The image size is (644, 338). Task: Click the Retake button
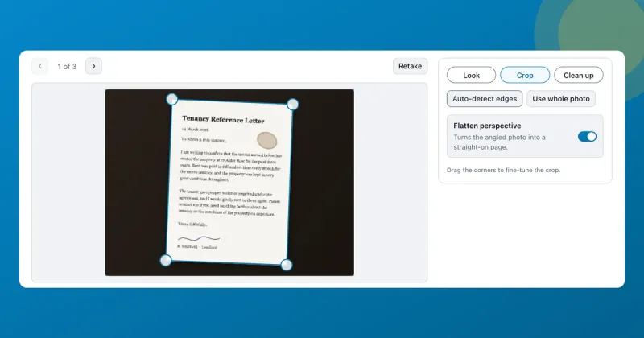pyautogui.click(x=410, y=66)
